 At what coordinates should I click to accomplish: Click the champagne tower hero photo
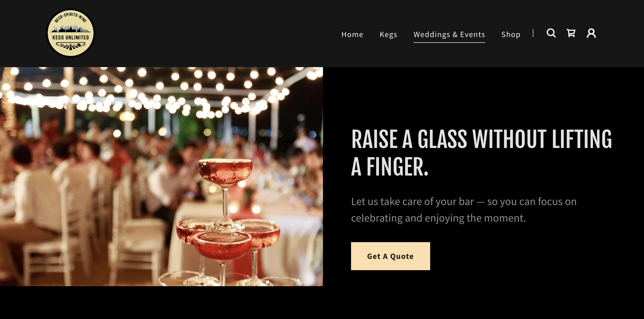coord(162,177)
